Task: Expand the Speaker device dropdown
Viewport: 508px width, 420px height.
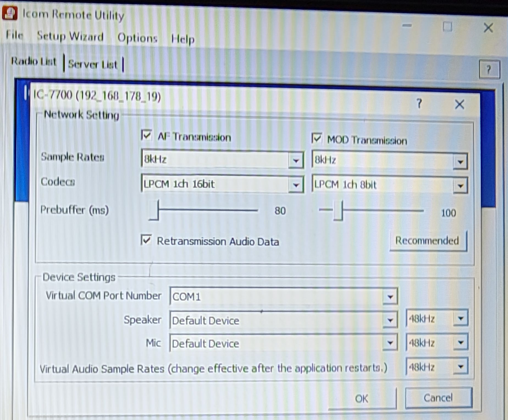Action: (x=390, y=320)
